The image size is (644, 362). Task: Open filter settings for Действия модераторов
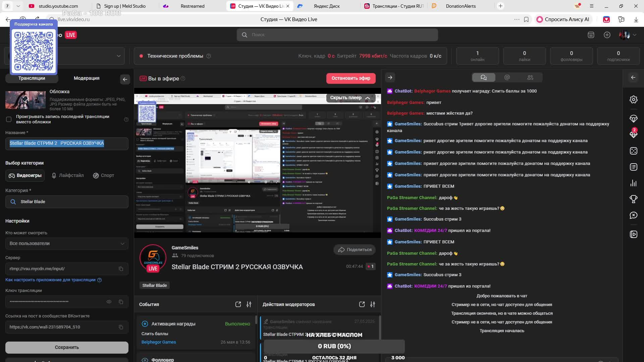point(373,304)
